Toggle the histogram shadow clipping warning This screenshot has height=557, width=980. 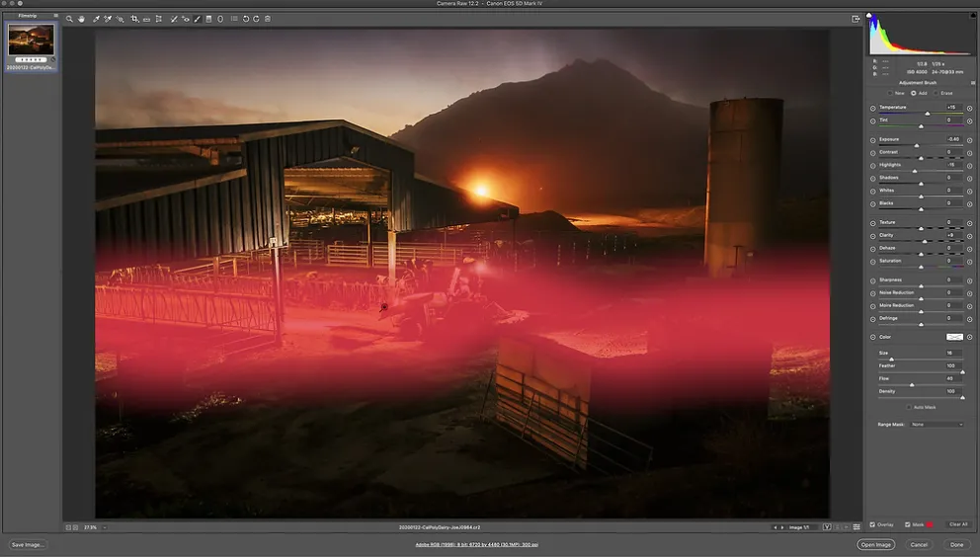tap(868, 16)
